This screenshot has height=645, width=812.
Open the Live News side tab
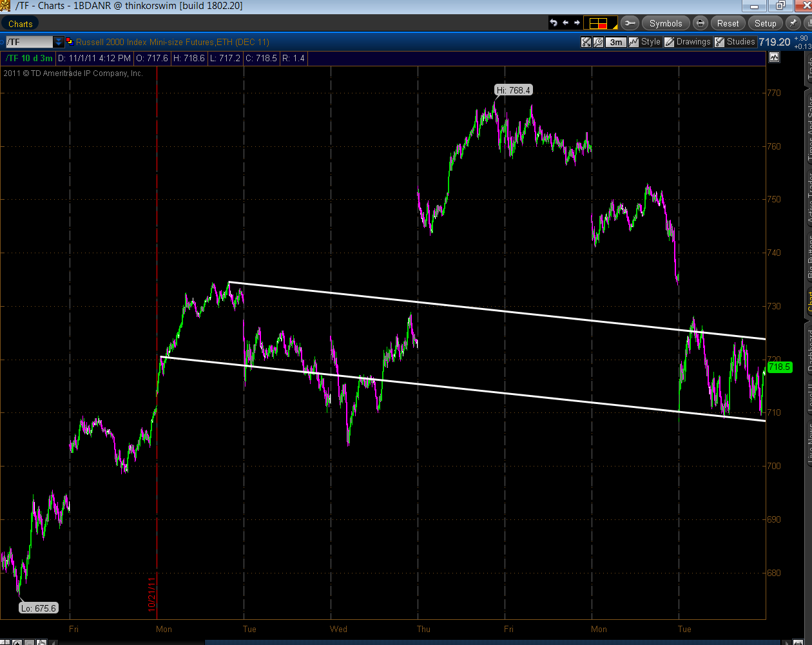point(809,442)
